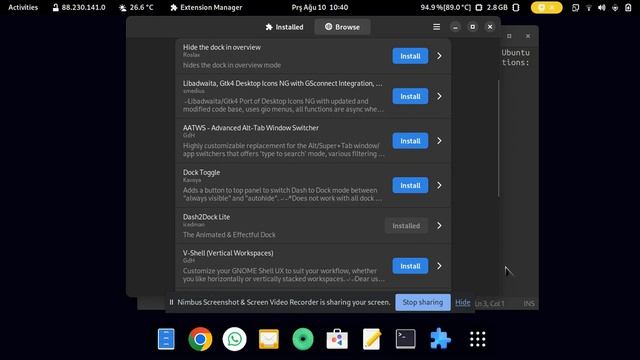Click the Installed button for Dash2Dock Lite
The width and height of the screenshot is (640, 360).
coord(406,226)
